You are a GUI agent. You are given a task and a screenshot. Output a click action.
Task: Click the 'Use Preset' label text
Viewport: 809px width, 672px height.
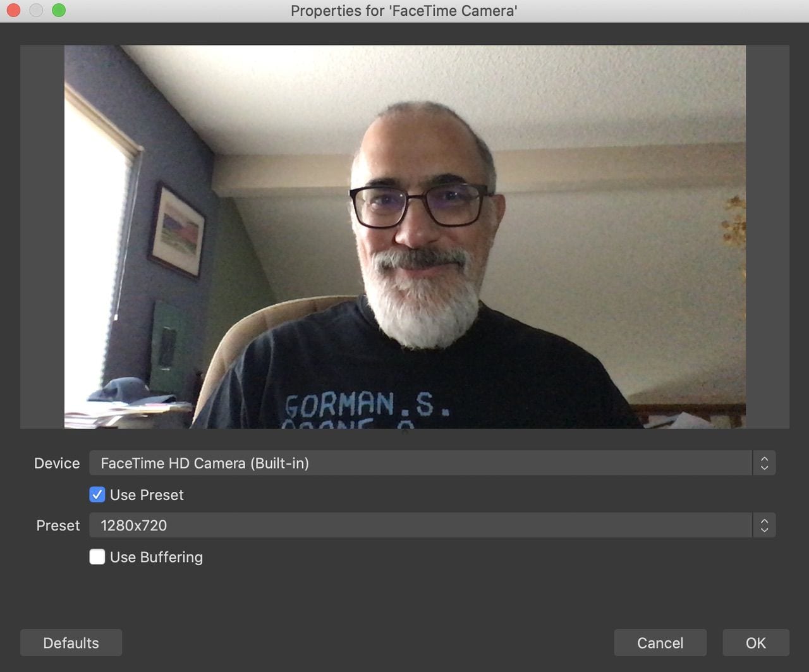pyautogui.click(x=147, y=495)
